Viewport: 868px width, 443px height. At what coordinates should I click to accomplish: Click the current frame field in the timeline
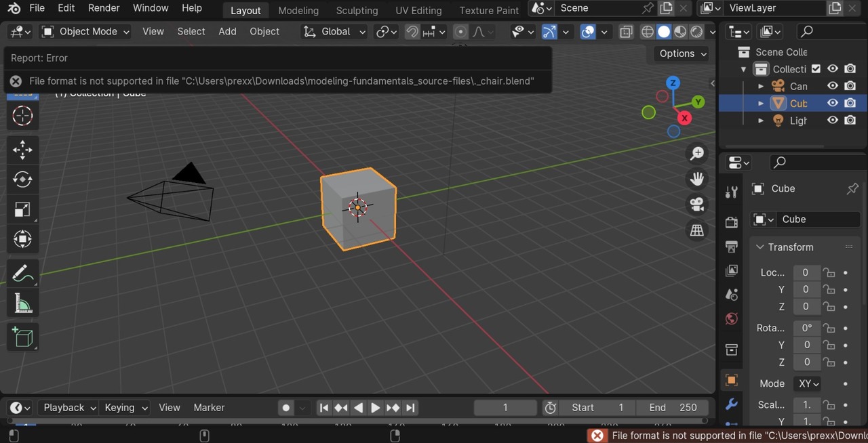click(x=505, y=407)
